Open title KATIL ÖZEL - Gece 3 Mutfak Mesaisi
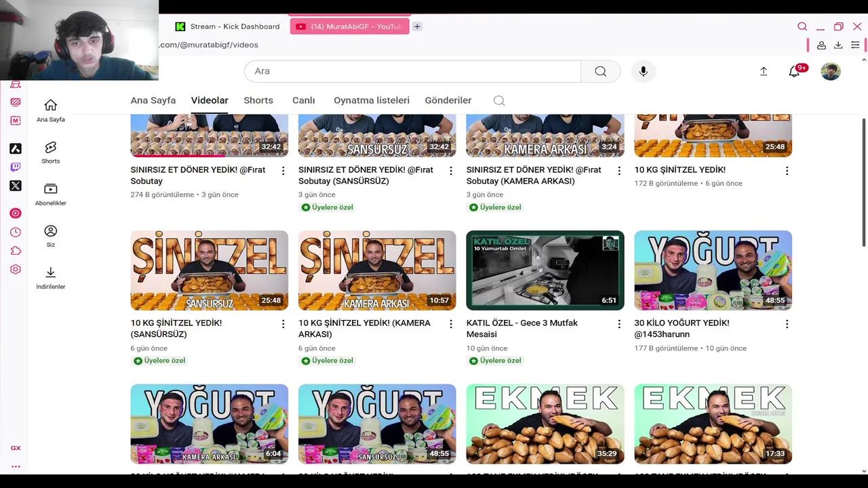This screenshot has height=488, width=868. coord(522,329)
